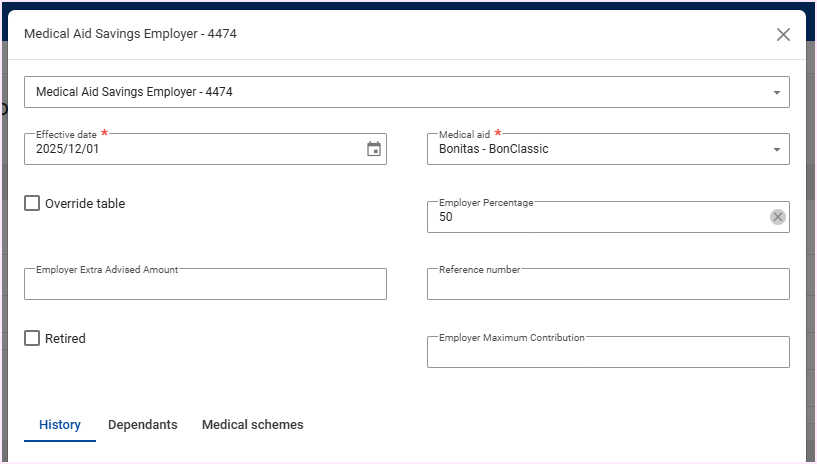Image resolution: width=817 pixels, height=464 pixels.
Task: Click the dialog title text at top
Action: [130, 34]
